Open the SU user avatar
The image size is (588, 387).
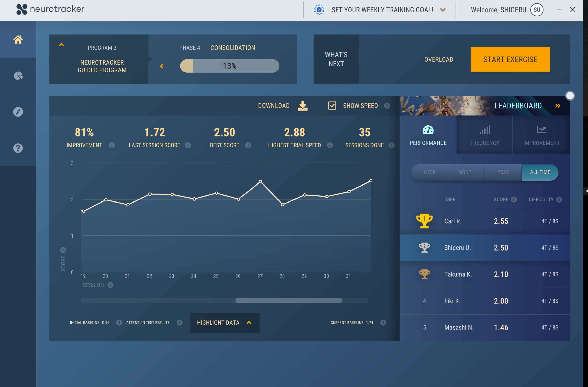click(537, 10)
